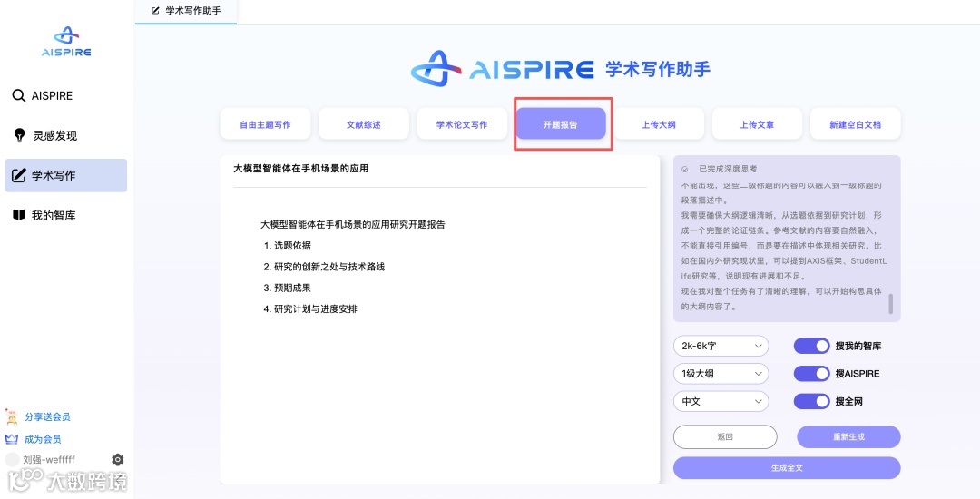Viewport: 980px width, 499px height.
Task: Click the username 刘强-weffffff
Action: pyautogui.click(x=49, y=460)
